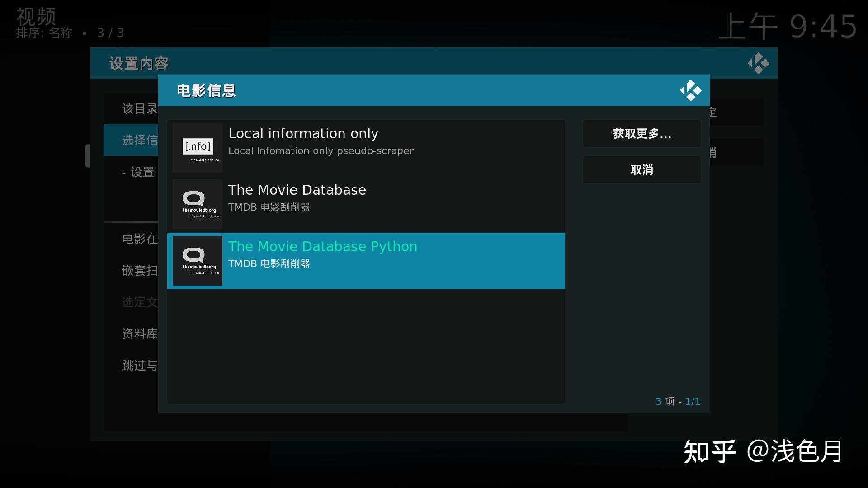Toggle the 跳过与 option in 设置内容
This screenshot has height=488, width=868.
pyautogui.click(x=131, y=365)
